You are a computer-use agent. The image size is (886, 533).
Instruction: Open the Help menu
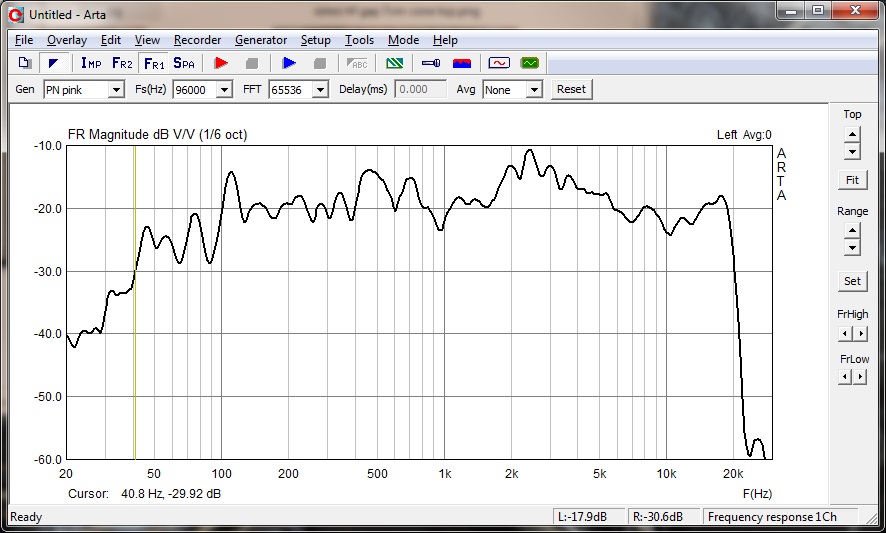pyautogui.click(x=445, y=40)
